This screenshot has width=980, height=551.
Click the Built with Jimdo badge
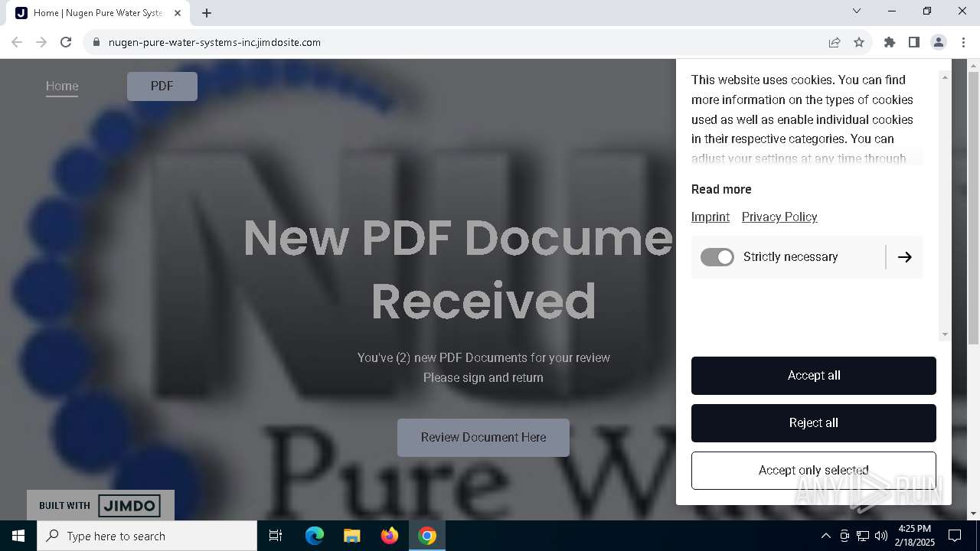(100, 505)
